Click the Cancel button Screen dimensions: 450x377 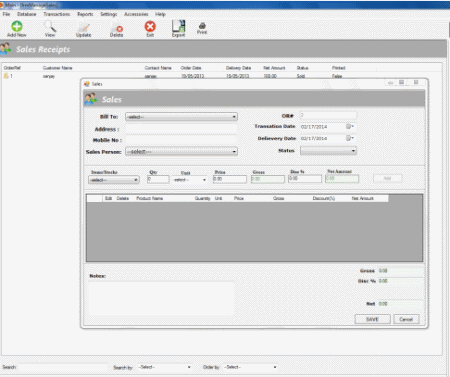coord(406,319)
